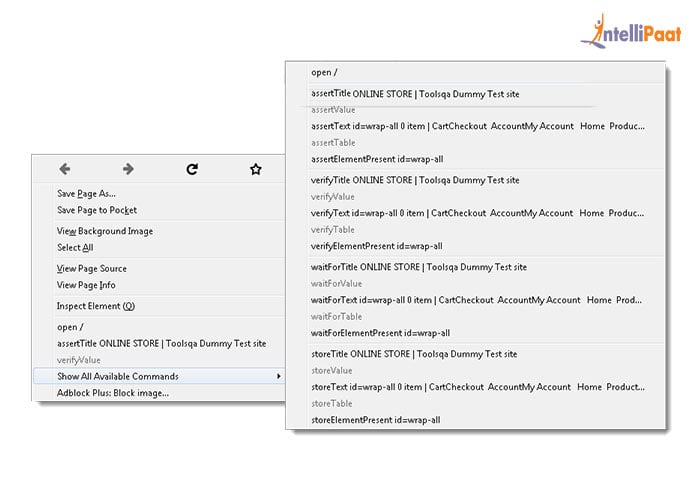
Task: Click verifyTable in submenu
Action: point(333,230)
